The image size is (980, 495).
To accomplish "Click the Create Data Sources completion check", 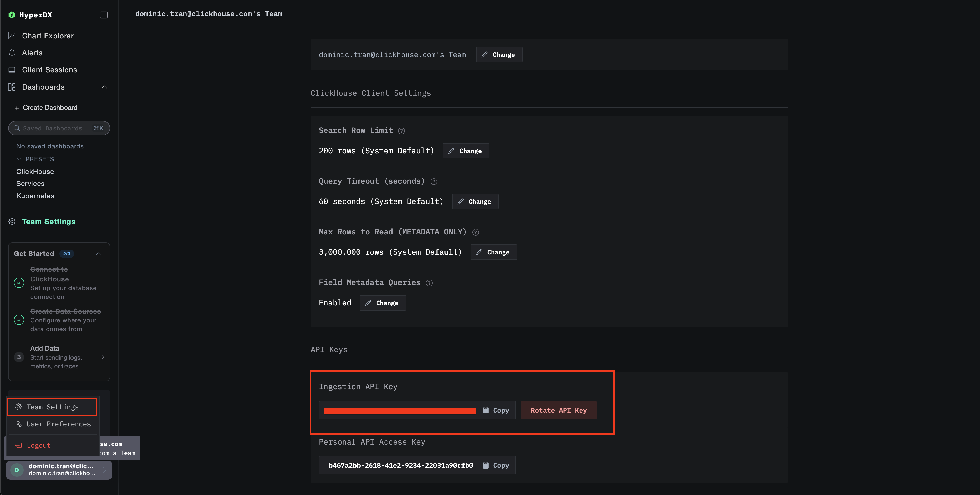I will 19,320.
